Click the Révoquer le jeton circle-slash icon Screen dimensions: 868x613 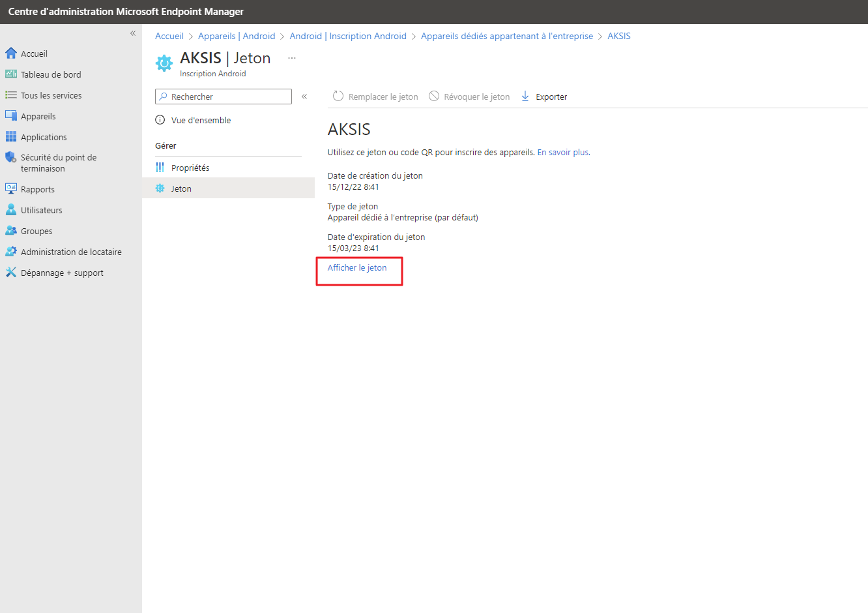[x=434, y=97]
